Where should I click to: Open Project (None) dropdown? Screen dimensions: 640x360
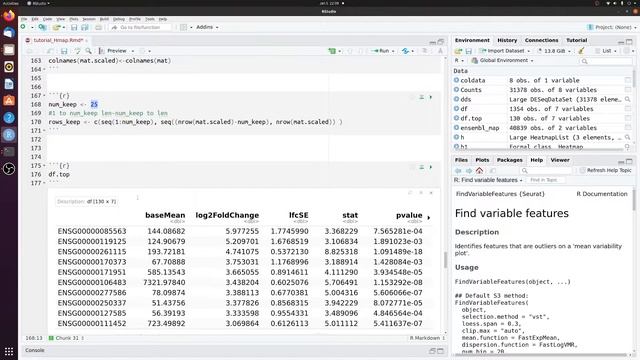coord(611,27)
